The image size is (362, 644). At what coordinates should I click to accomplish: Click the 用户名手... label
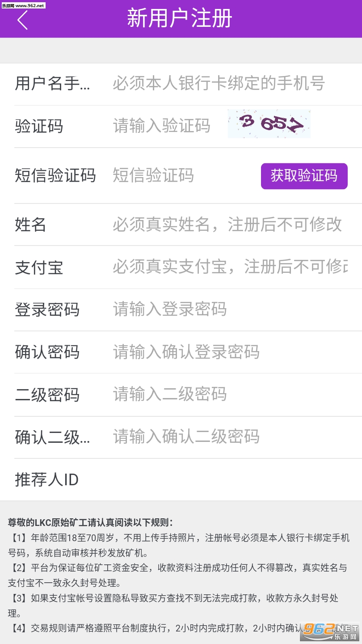pyautogui.click(x=52, y=84)
